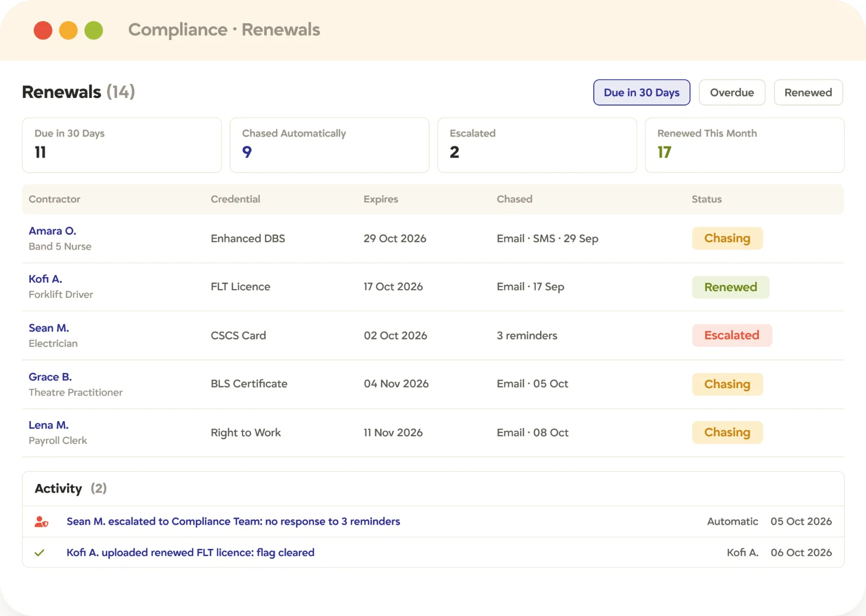Open contractor Grace B. profile link
The width and height of the screenshot is (866, 616).
click(x=50, y=377)
